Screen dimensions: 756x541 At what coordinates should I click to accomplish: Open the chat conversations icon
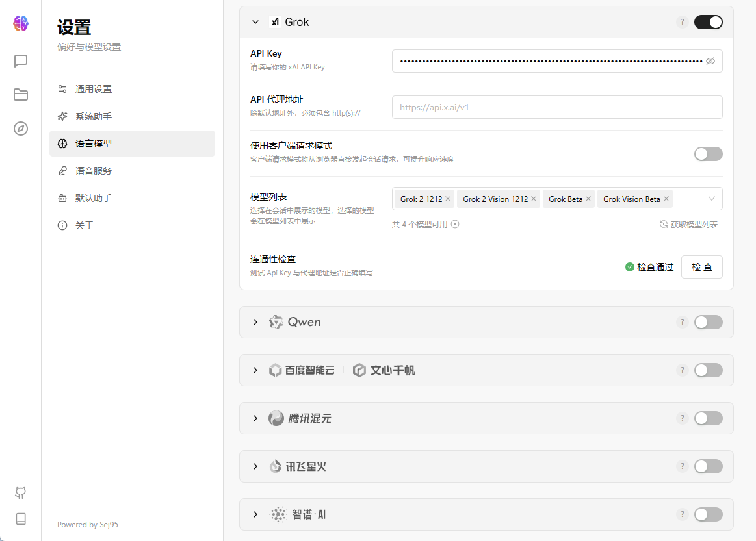pyautogui.click(x=21, y=61)
